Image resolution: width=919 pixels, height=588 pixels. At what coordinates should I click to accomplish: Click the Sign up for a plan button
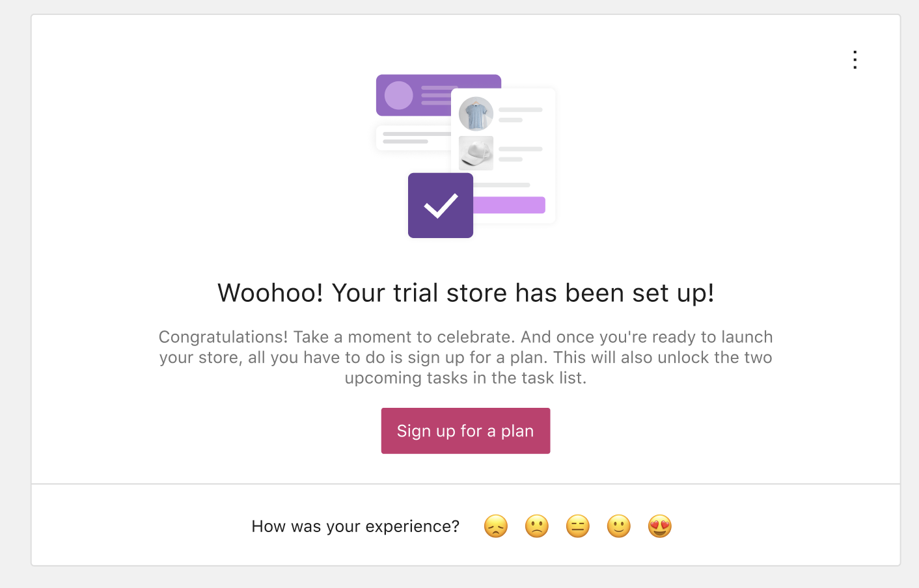[x=465, y=431]
